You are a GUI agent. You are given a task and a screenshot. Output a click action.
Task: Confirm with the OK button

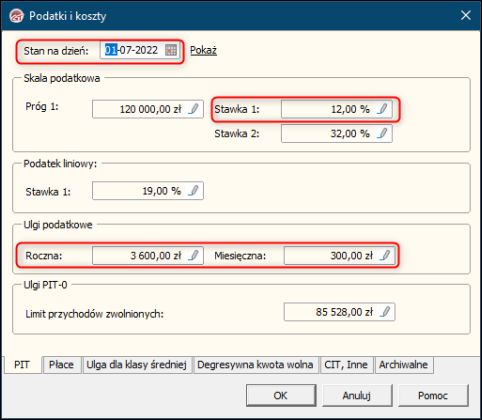point(281,395)
